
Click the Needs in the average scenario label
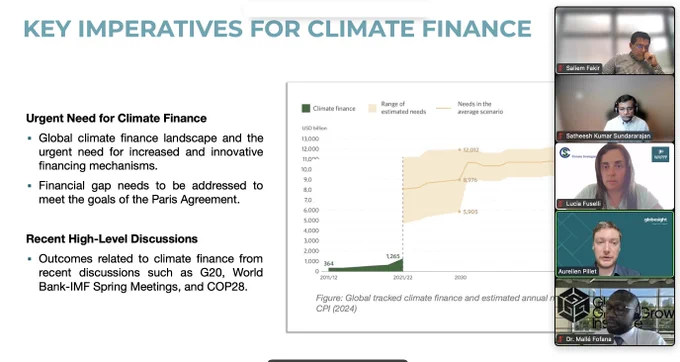(480, 108)
